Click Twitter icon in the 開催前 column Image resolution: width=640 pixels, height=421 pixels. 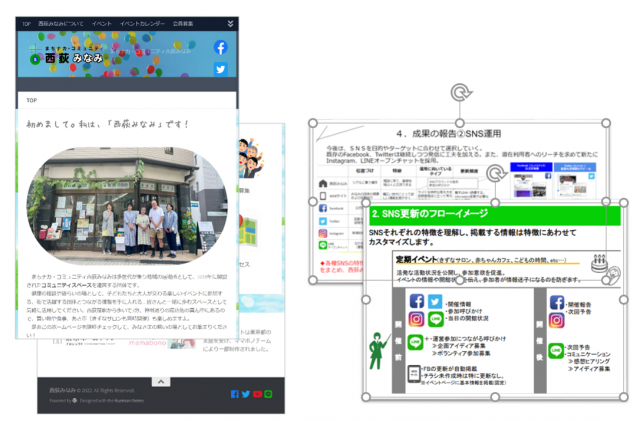(x=435, y=301)
